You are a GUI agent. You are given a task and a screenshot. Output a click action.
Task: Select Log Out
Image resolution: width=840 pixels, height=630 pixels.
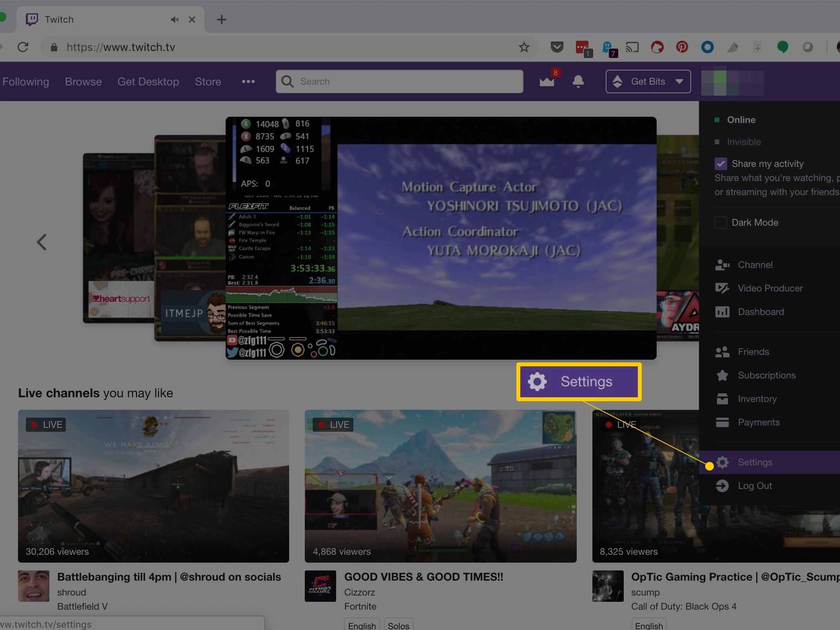pyautogui.click(x=769, y=486)
